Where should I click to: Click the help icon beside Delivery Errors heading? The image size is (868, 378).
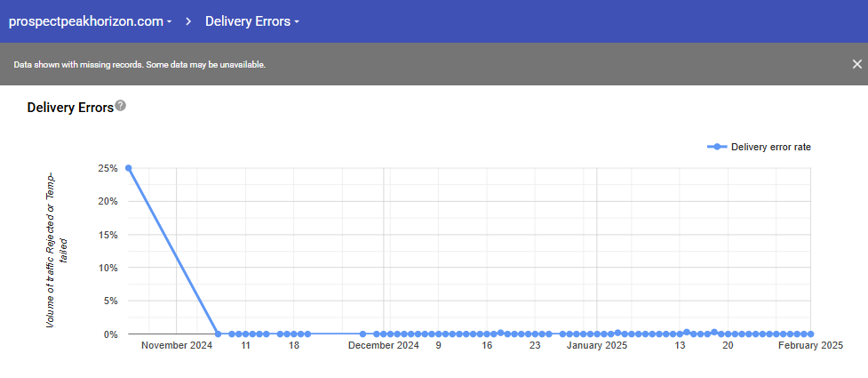point(121,106)
